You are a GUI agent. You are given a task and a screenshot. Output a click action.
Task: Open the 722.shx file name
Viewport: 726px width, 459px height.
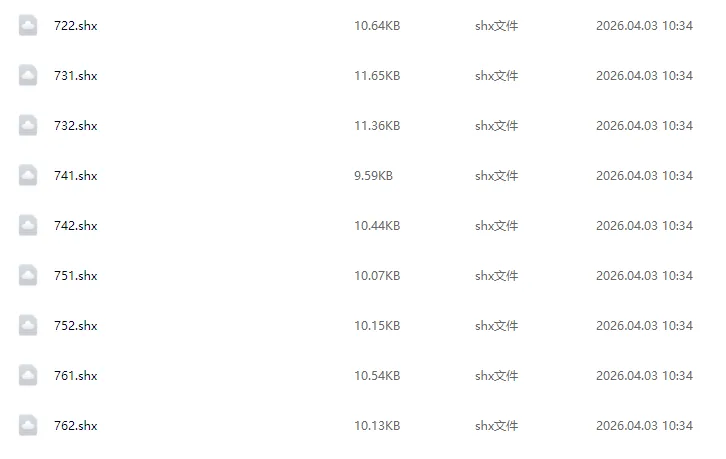[x=75, y=26]
